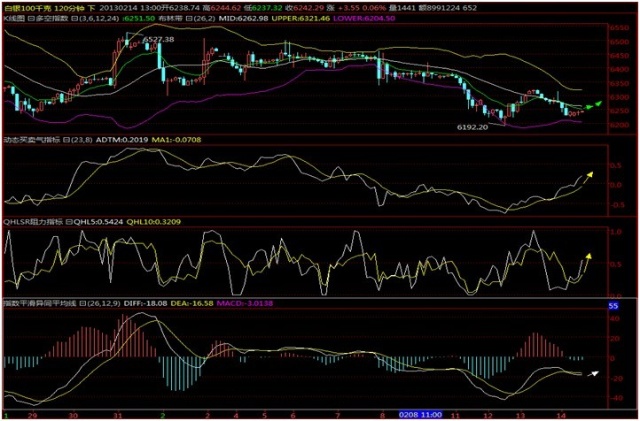Screen dimensions: 640x421
Task: Click the highlighted 0208 11:00 time marker
Action: coord(417,413)
